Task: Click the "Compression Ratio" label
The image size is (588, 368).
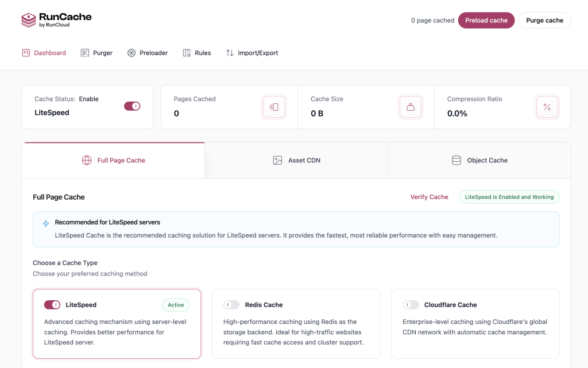Action: coord(474,99)
